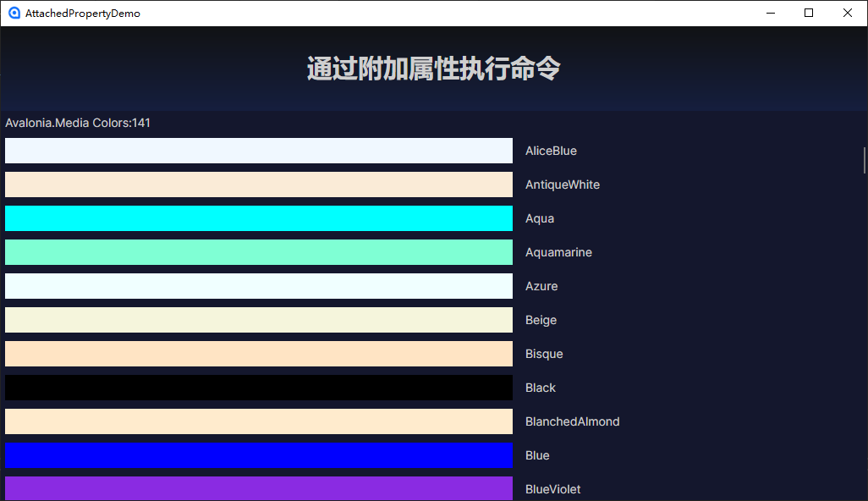
Task: Click the Azure color swatch
Action: tap(258, 285)
